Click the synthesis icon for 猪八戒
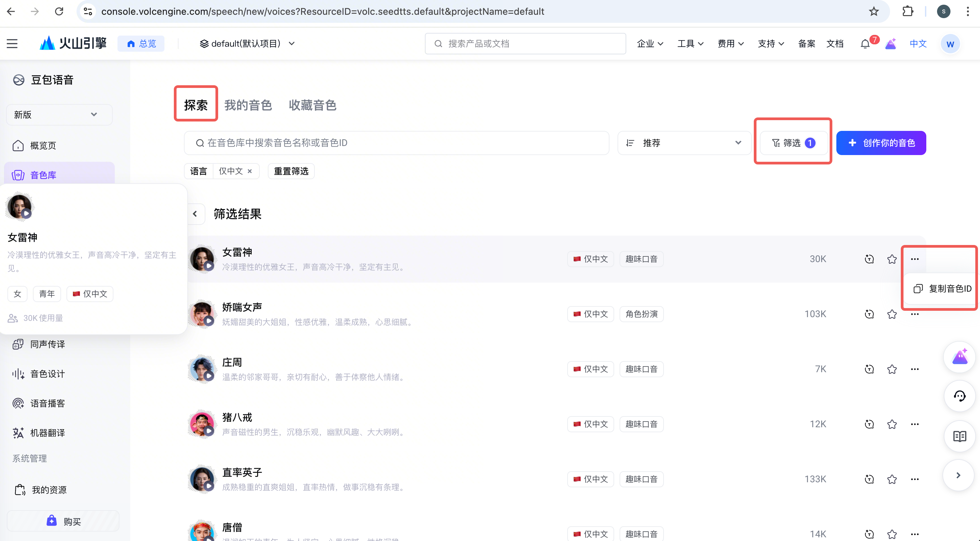Image resolution: width=980 pixels, height=541 pixels. (x=869, y=424)
